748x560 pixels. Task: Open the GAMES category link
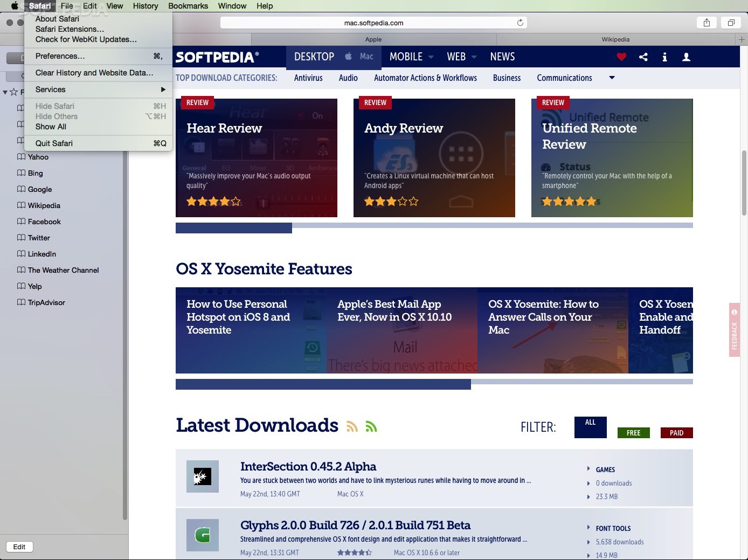pyautogui.click(x=605, y=469)
